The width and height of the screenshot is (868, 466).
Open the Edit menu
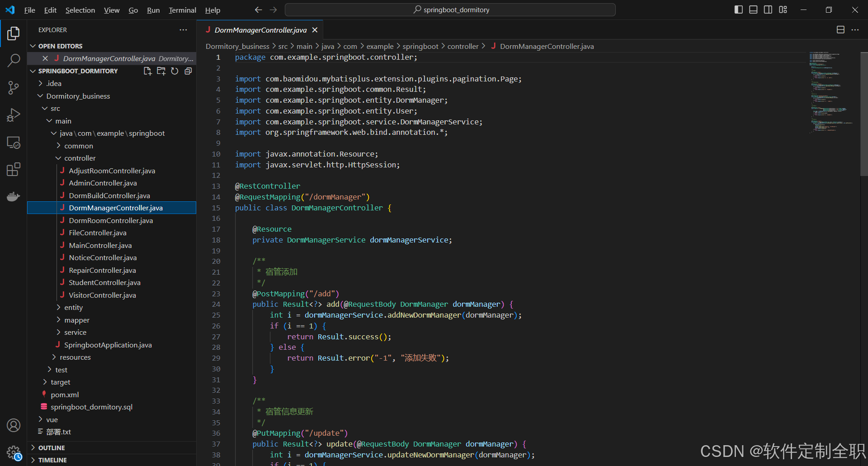click(x=50, y=10)
